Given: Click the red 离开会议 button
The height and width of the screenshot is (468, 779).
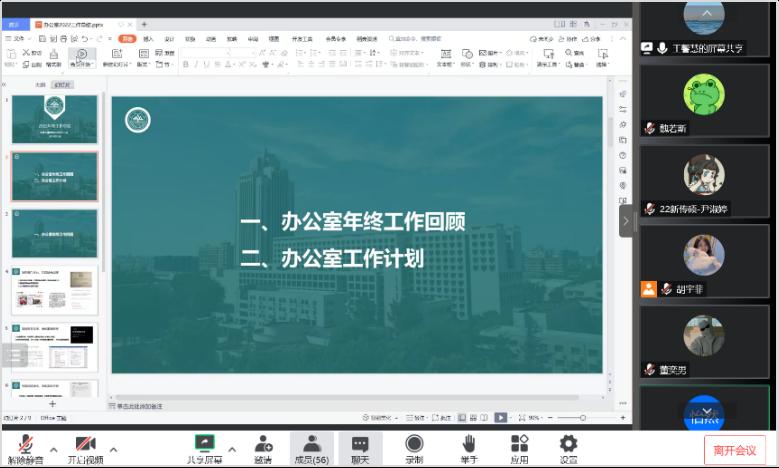Looking at the screenshot, I should [x=734, y=449].
